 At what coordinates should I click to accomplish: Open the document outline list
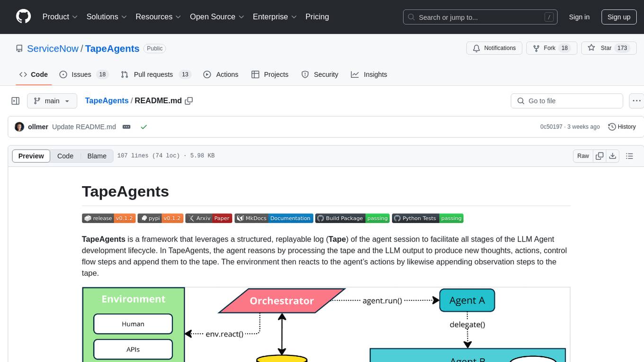pos(629,156)
